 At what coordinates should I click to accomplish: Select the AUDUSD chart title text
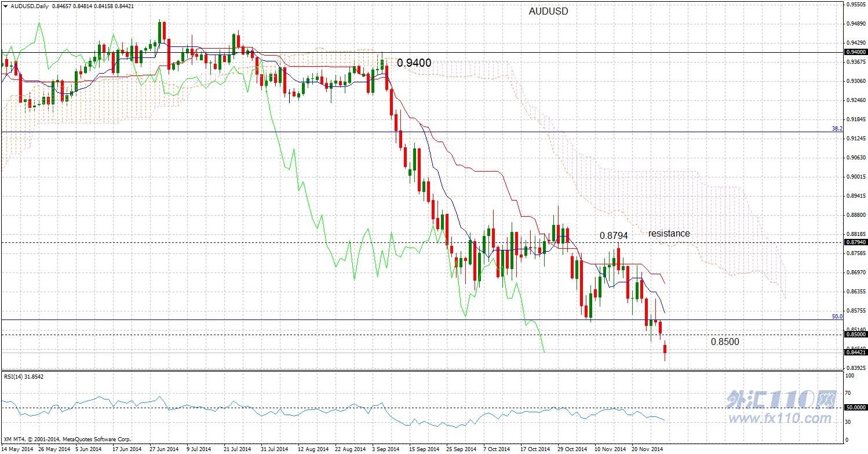click(548, 12)
